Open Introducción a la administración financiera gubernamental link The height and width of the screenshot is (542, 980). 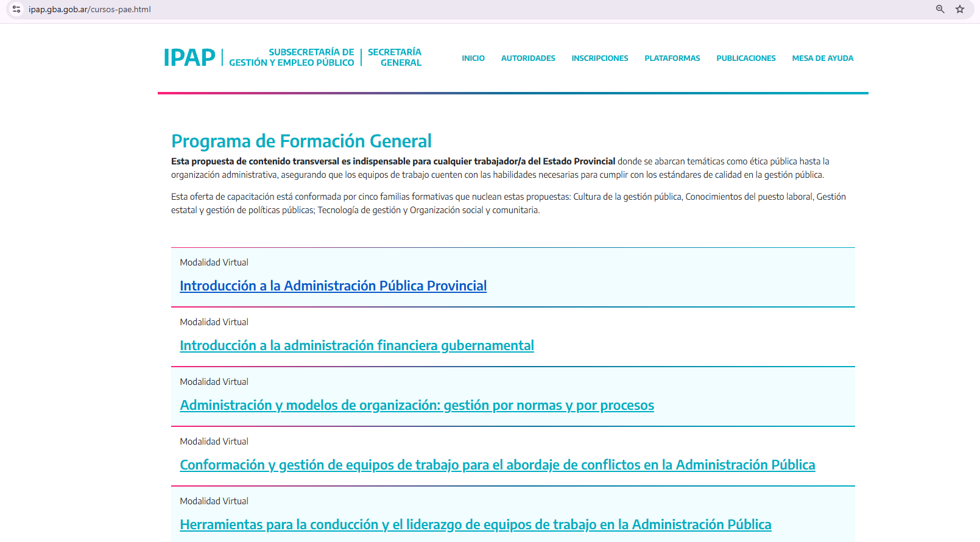tap(356, 345)
